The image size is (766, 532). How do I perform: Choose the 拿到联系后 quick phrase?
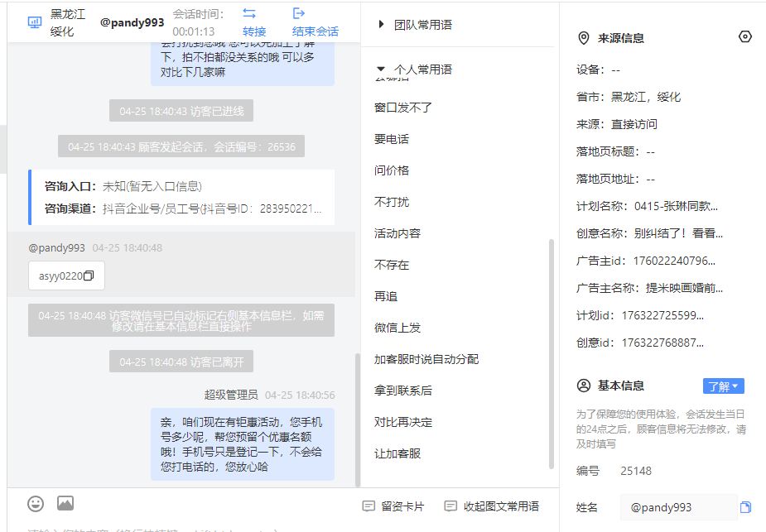(x=403, y=391)
